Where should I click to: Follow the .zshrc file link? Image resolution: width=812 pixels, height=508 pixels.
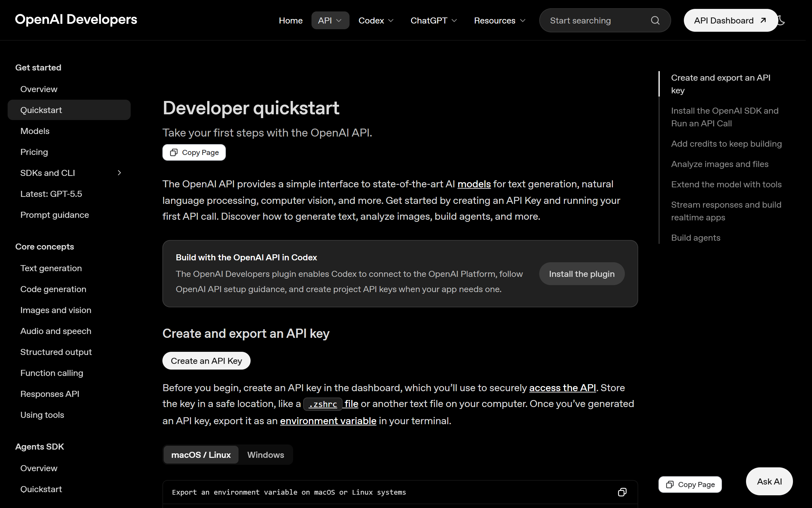tap(331, 404)
